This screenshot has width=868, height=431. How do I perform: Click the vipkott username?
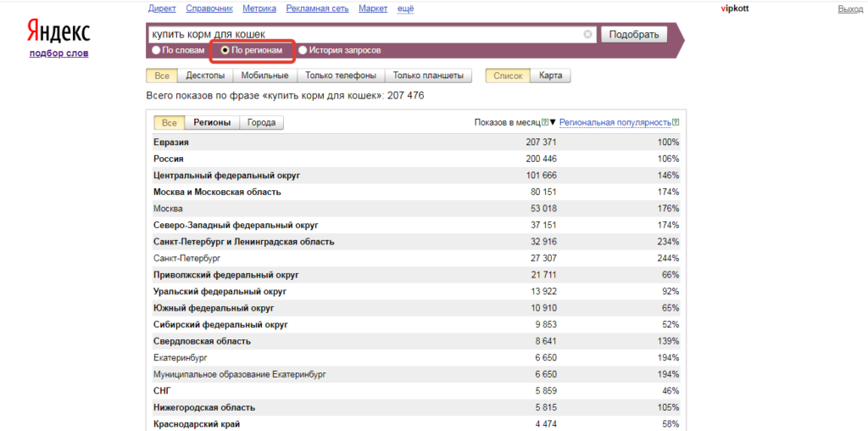point(735,8)
